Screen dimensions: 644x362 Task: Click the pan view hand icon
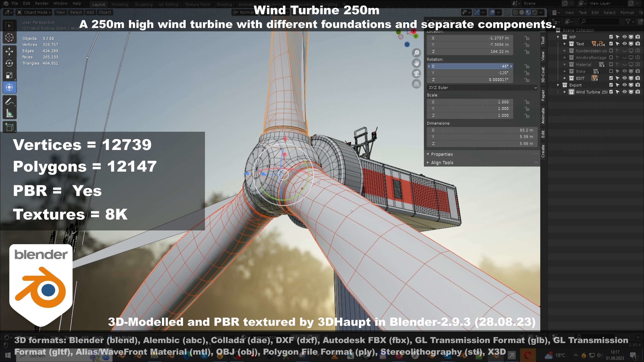click(416, 63)
